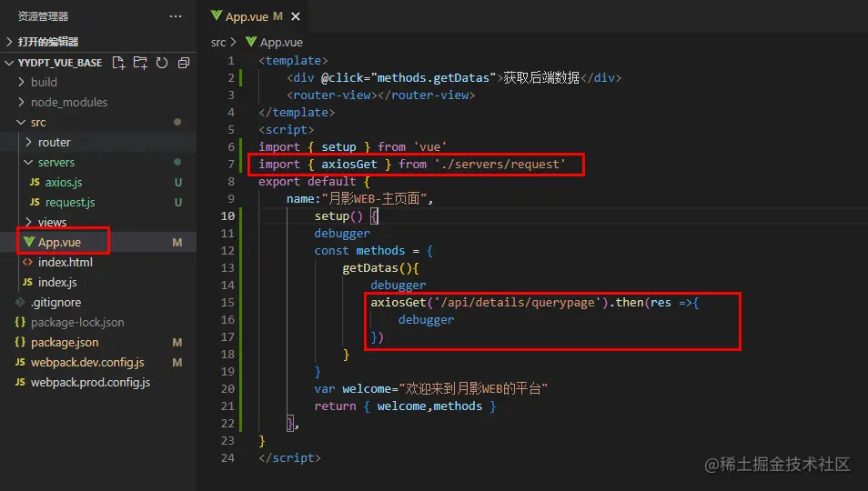Click the '</script>' closing tag on line 24

(x=289, y=458)
